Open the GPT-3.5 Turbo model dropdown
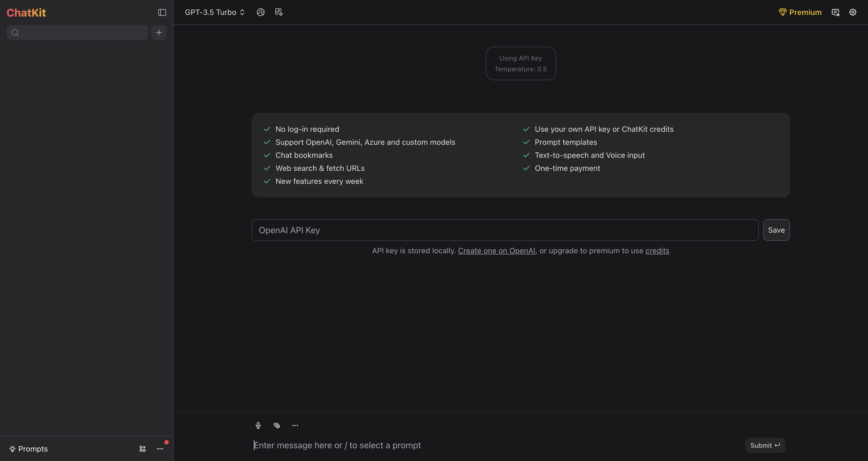Screen dimensions: 868x461 click(x=215, y=12)
